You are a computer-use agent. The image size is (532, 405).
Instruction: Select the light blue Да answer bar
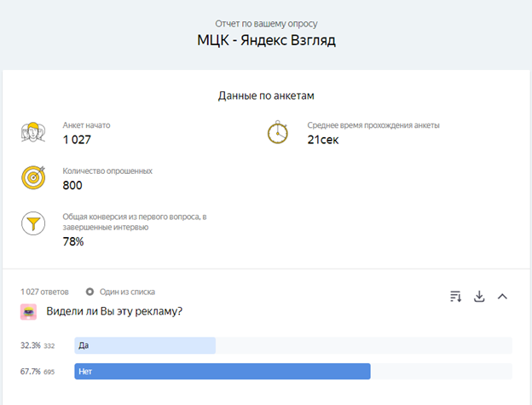[145, 345]
